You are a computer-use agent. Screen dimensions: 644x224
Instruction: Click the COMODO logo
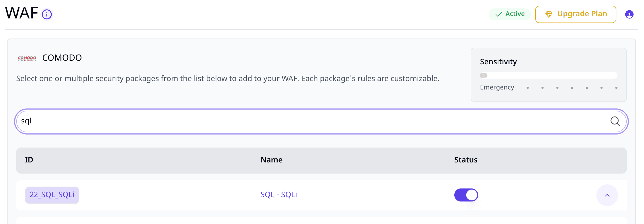pos(27,58)
